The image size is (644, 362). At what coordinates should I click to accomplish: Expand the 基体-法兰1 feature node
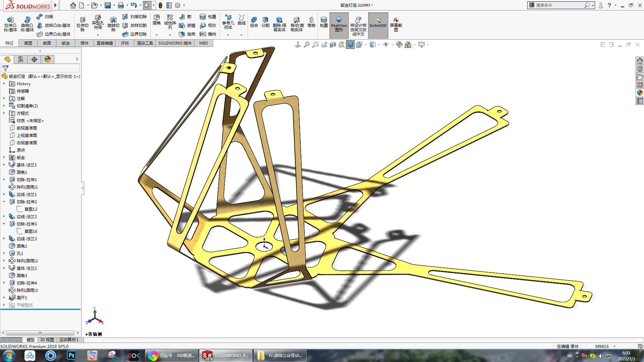(4, 165)
